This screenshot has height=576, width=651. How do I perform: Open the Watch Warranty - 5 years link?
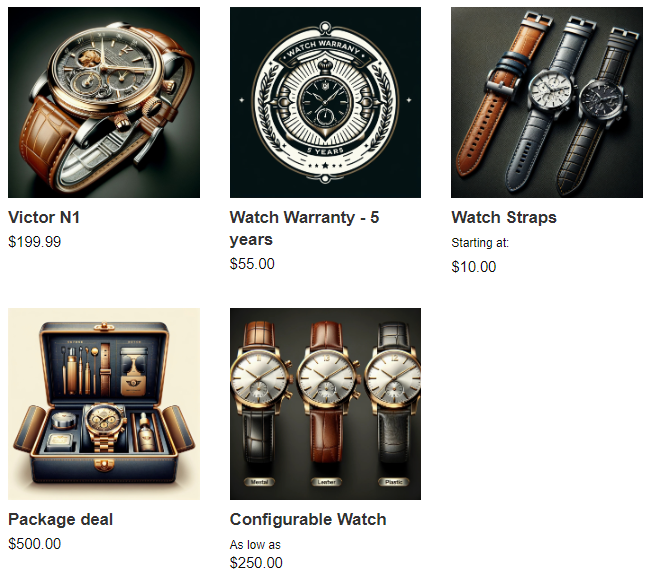coord(304,228)
